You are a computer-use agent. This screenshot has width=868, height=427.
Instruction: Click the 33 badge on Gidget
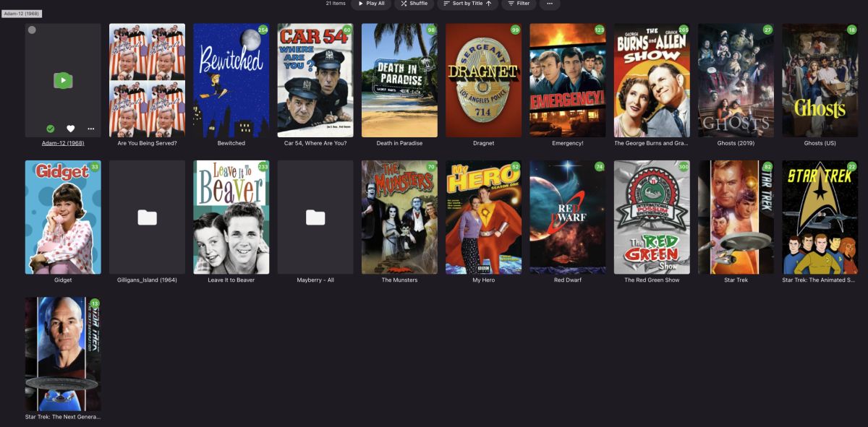(95, 167)
